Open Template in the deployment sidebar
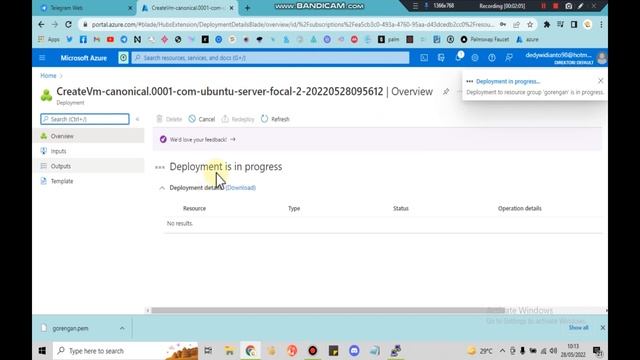Viewport: 640px width, 360px height. [x=89, y=181]
